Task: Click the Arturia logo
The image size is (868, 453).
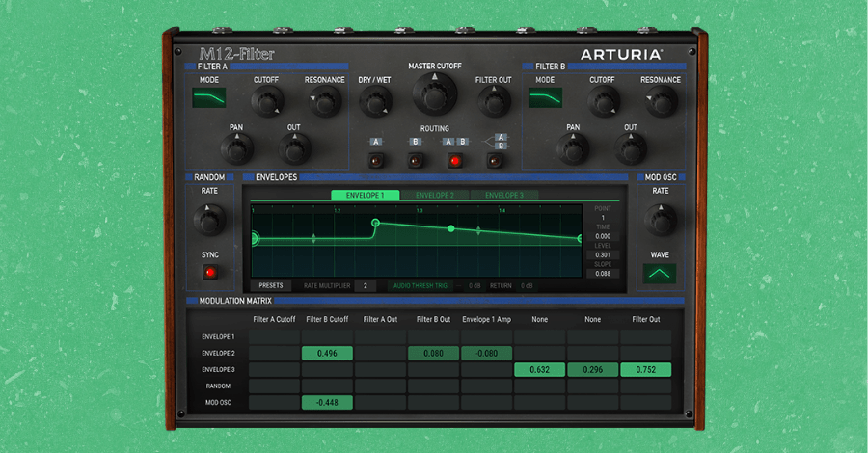Action: [x=621, y=54]
